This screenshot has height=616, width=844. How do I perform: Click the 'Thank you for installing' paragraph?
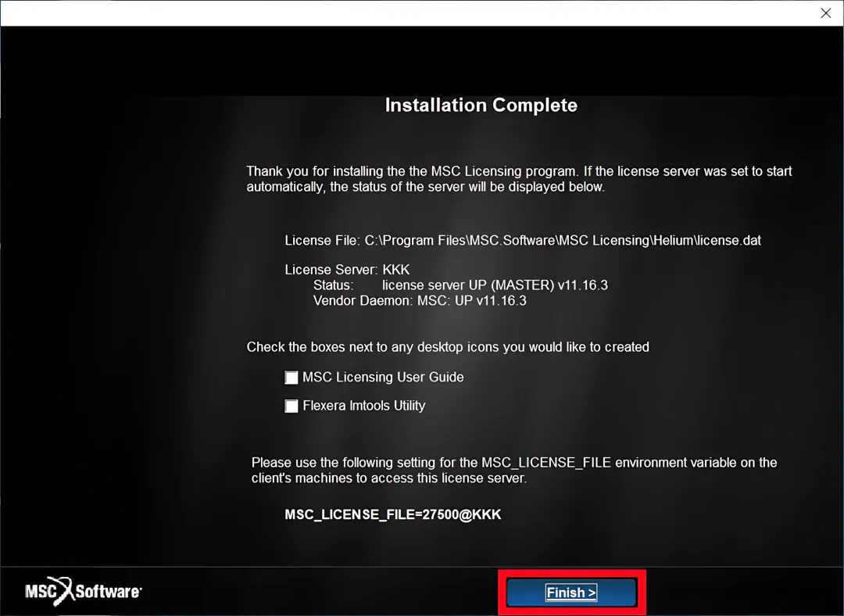[x=519, y=179]
